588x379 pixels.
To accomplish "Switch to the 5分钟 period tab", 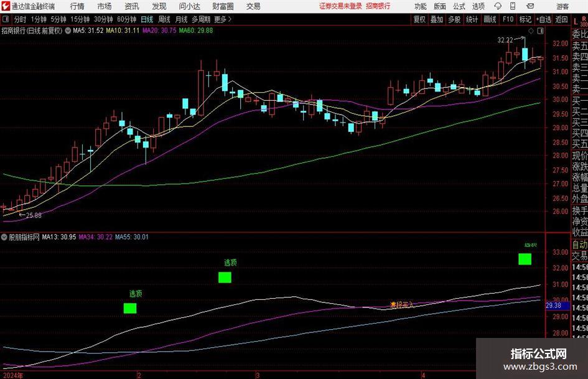I will pos(58,19).
